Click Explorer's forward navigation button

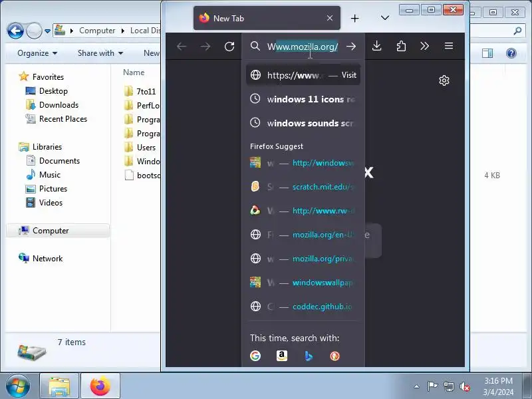(34, 31)
